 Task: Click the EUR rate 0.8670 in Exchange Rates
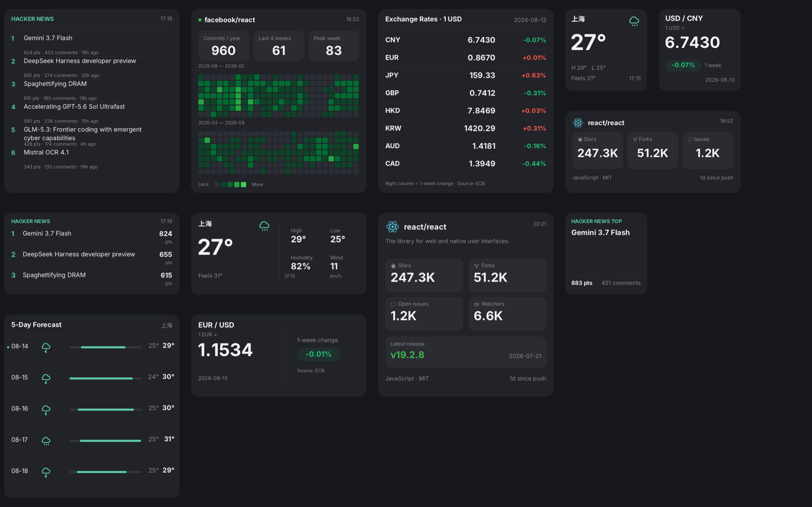(481, 58)
